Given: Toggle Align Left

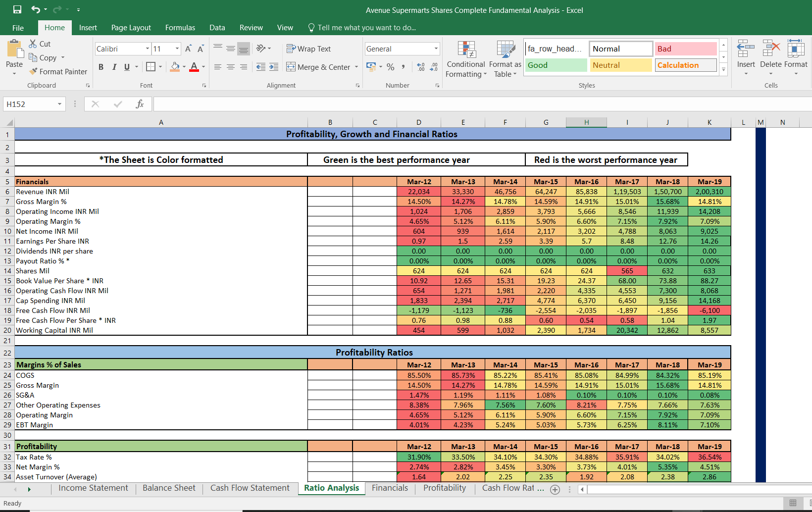Looking at the screenshot, I should (x=217, y=67).
